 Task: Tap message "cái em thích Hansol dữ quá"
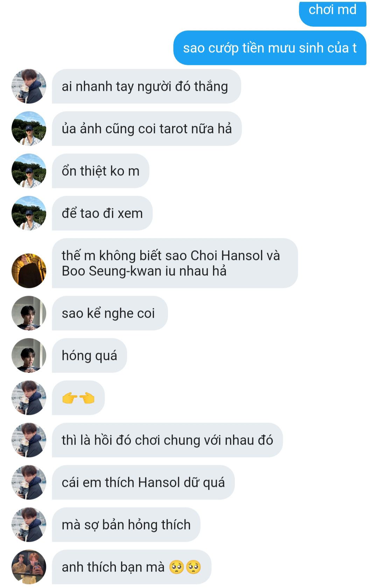[143, 482]
